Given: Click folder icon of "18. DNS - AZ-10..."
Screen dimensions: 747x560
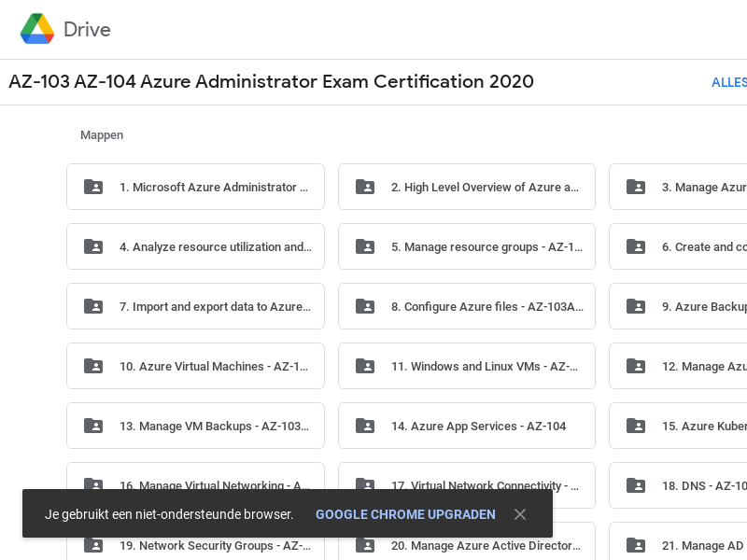Looking at the screenshot, I should [636, 485].
